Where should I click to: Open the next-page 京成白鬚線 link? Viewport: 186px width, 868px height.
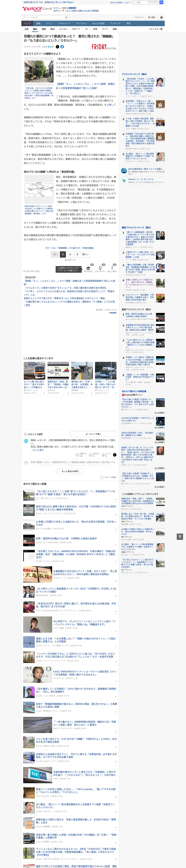tap(70, 248)
